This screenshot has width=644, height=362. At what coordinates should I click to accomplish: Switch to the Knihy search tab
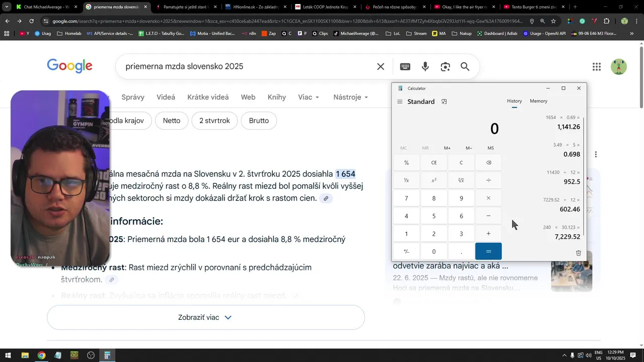click(277, 97)
